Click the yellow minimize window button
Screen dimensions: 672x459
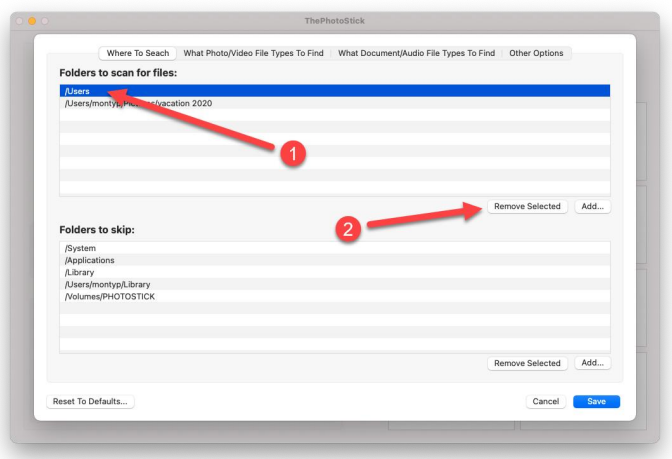tap(32, 21)
